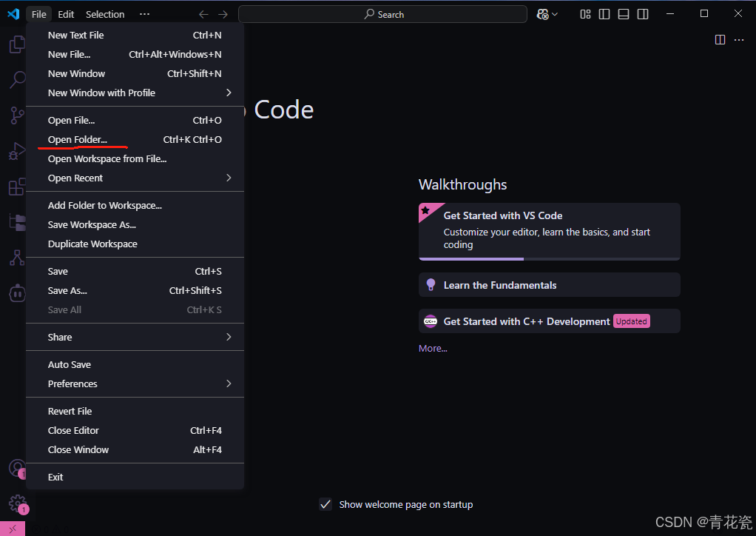Viewport: 756px width, 536px height.
Task: Click Exit in the File menu
Action: 135,477
